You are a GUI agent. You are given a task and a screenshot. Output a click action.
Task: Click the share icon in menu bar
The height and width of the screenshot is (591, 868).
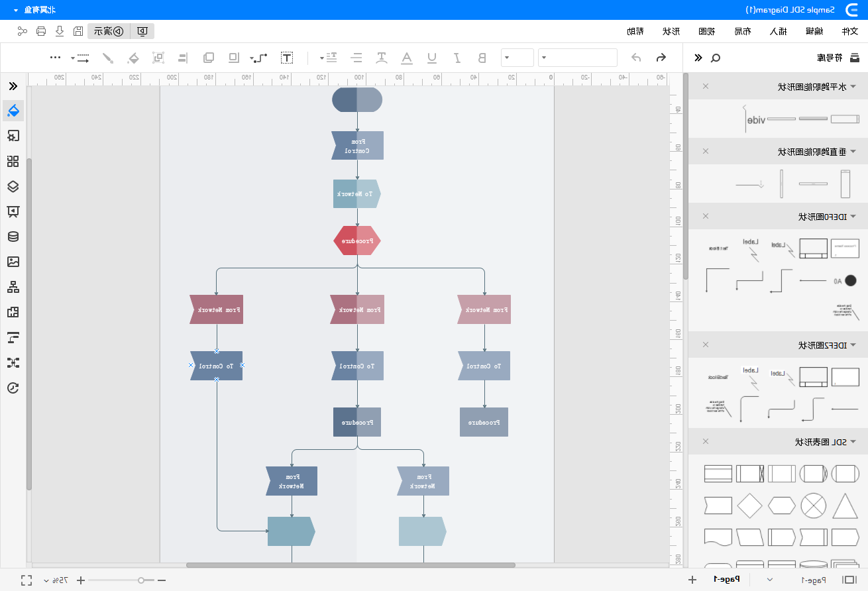pos(23,30)
